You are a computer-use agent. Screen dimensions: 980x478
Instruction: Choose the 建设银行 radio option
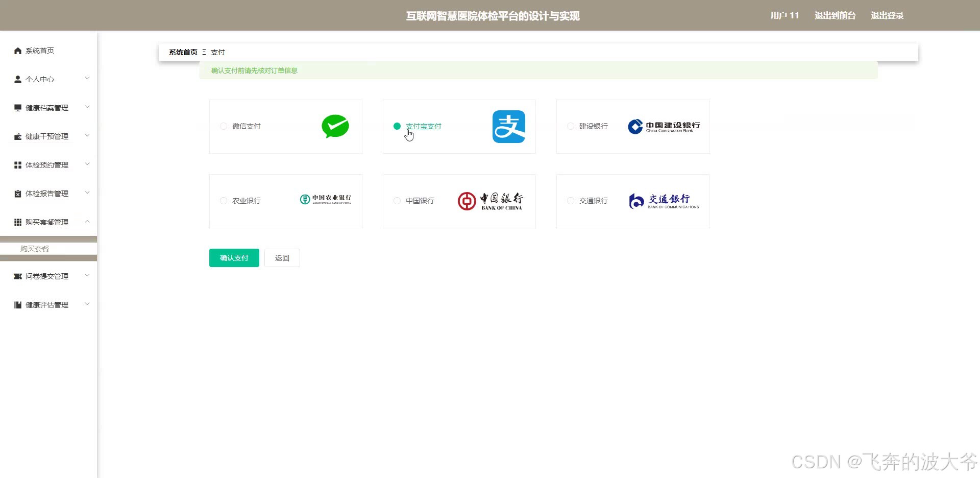571,126
